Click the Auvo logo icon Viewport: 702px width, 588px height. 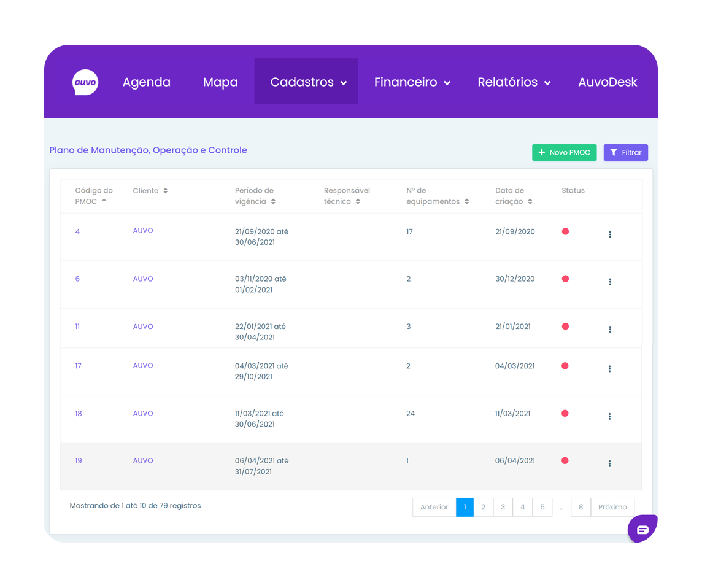85,82
